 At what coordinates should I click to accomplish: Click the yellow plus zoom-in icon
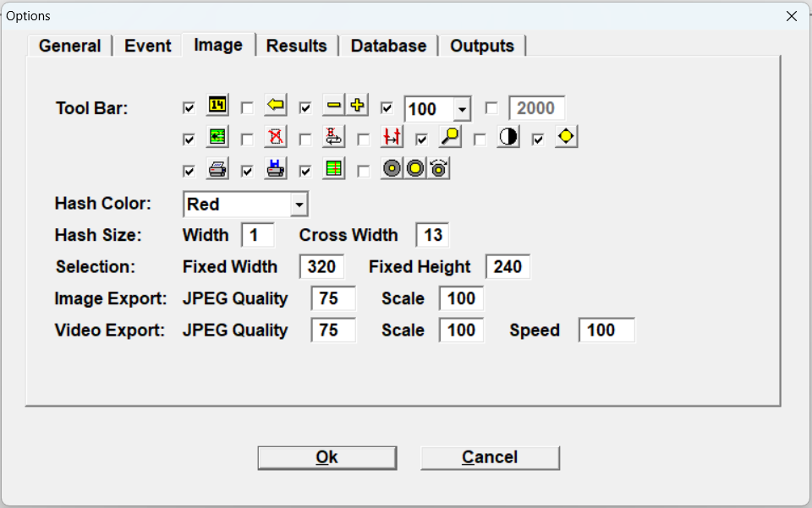click(357, 106)
